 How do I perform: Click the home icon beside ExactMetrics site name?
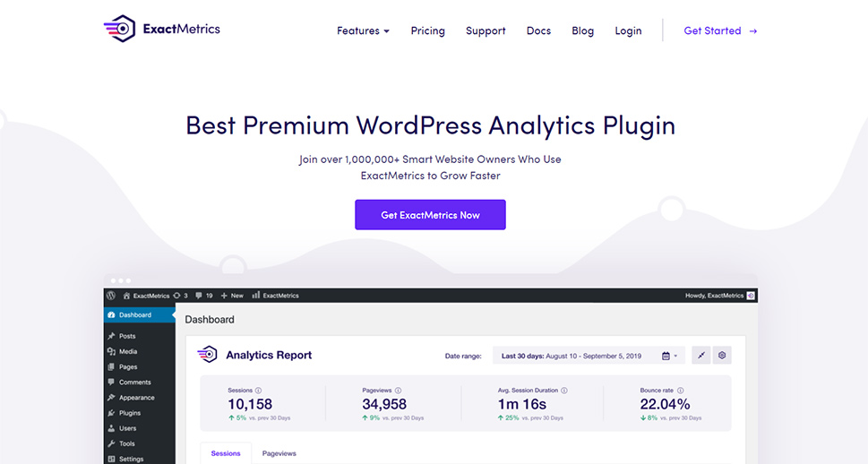[127, 296]
